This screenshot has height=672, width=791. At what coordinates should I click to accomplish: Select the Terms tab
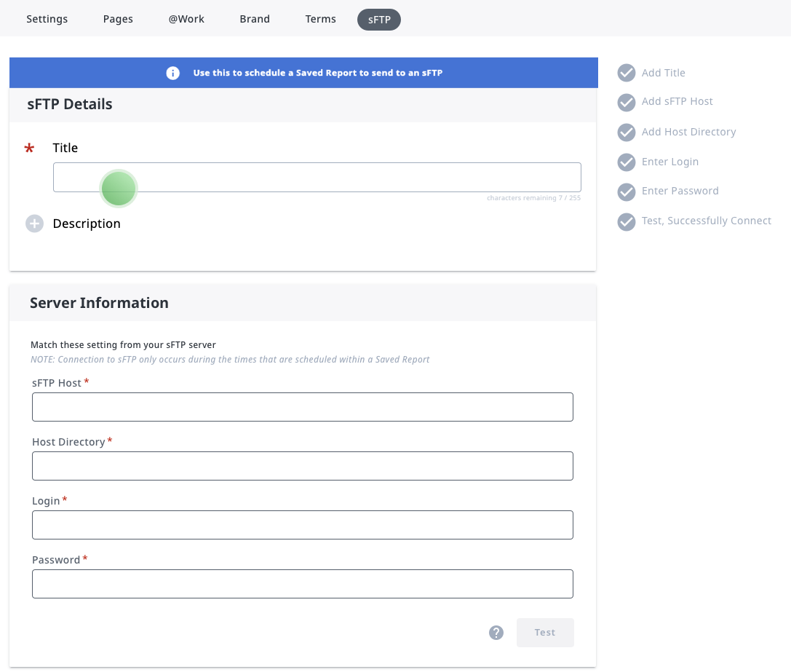pyautogui.click(x=321, y=19)
